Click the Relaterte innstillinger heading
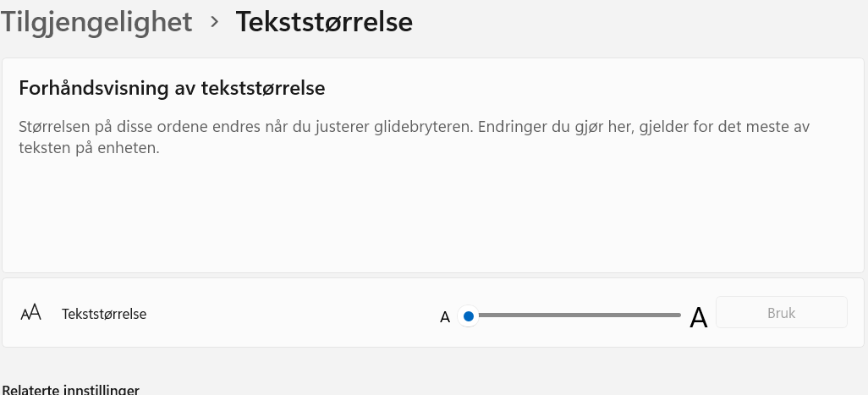Screen dimensions: 868x395 click(71, 389)
